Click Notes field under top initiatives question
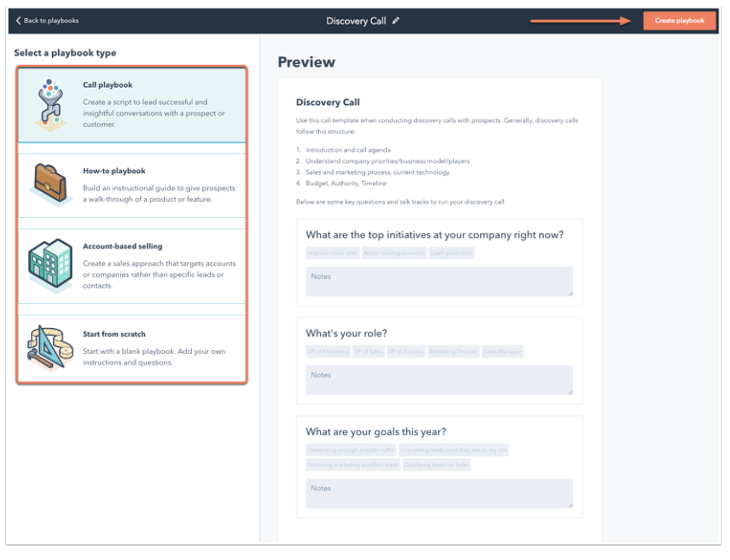 pos(439,282)
